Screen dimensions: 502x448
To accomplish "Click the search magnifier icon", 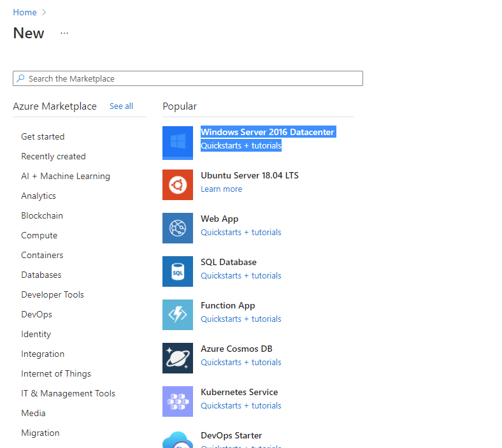I will coord(21,78).
